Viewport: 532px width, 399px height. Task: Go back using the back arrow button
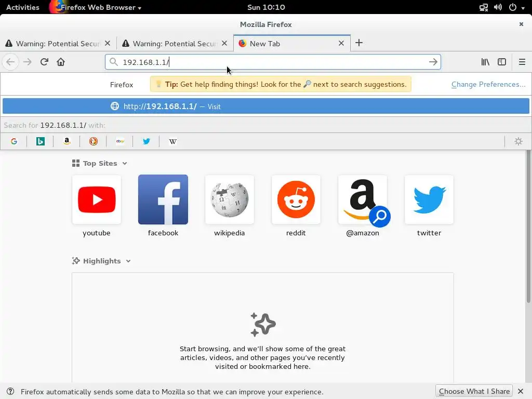(x=10, y=62)
